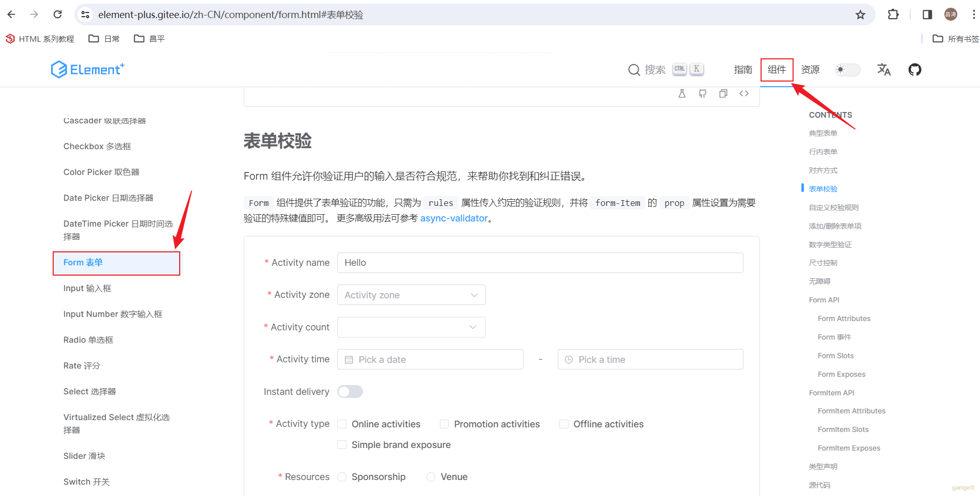Click the Element Plus logo
The image size is (980, 496).
pyautogui.click(x=88, y=69)
